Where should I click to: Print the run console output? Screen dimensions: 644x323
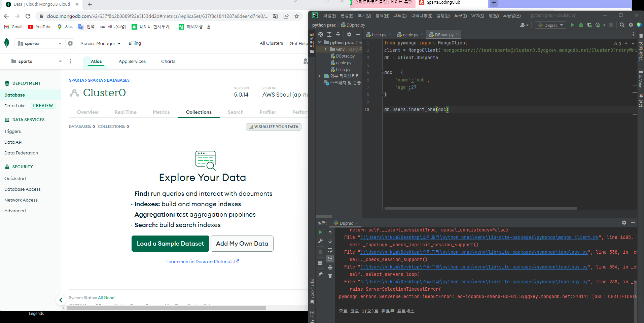tap(330, 267)
